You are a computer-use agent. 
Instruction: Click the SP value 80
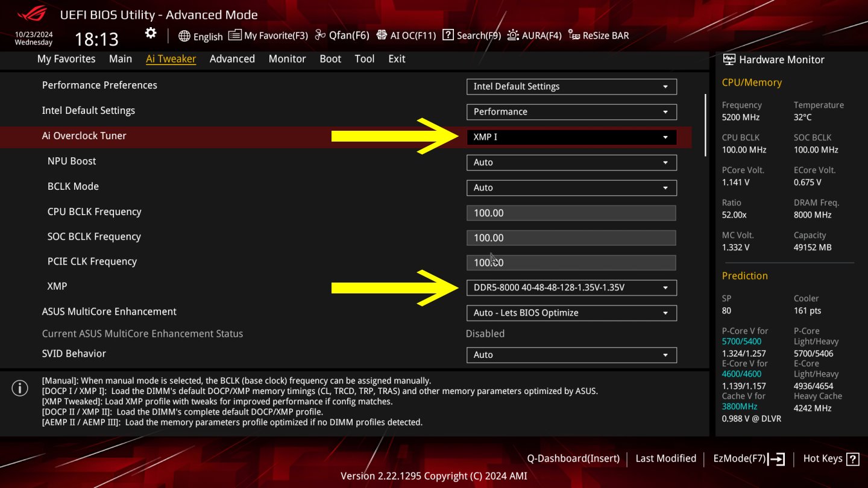pyautogui.click(x=727, y=311)
